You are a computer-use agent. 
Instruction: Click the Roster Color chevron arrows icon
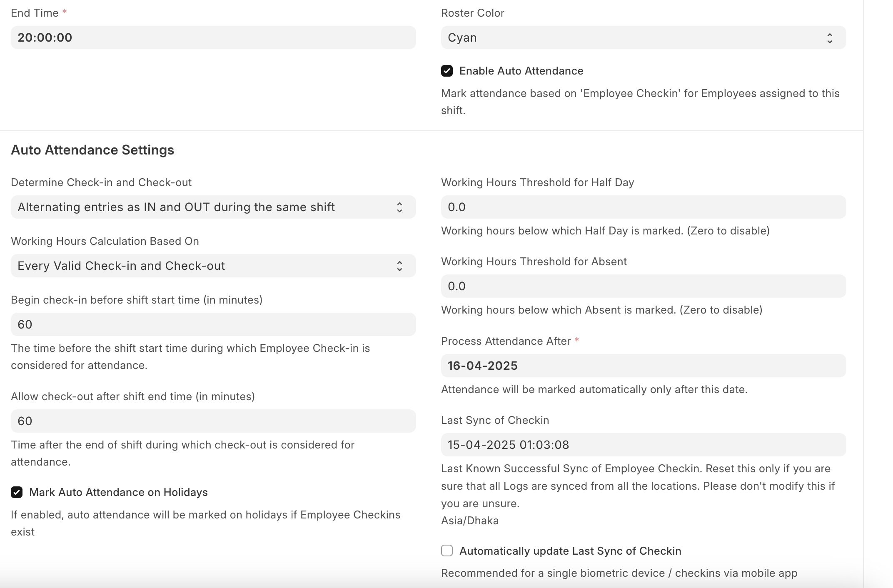(x=830, y=38)
